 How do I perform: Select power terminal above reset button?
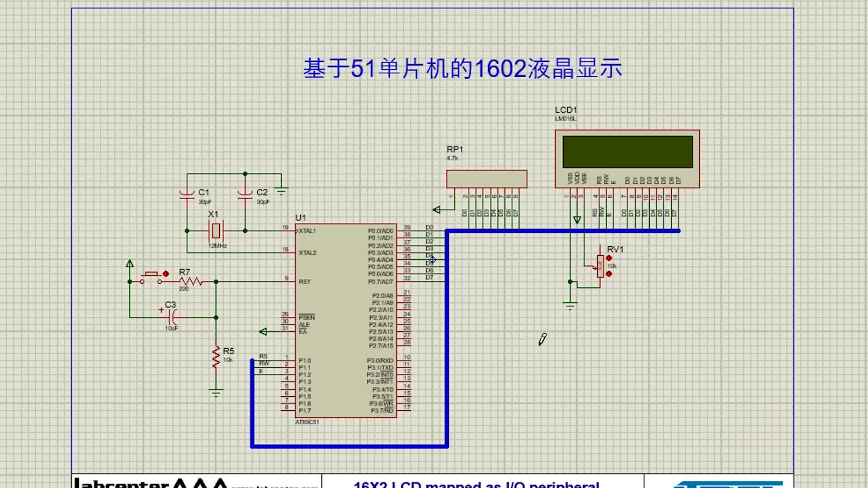pyautogui.click(x=130, y=263)
